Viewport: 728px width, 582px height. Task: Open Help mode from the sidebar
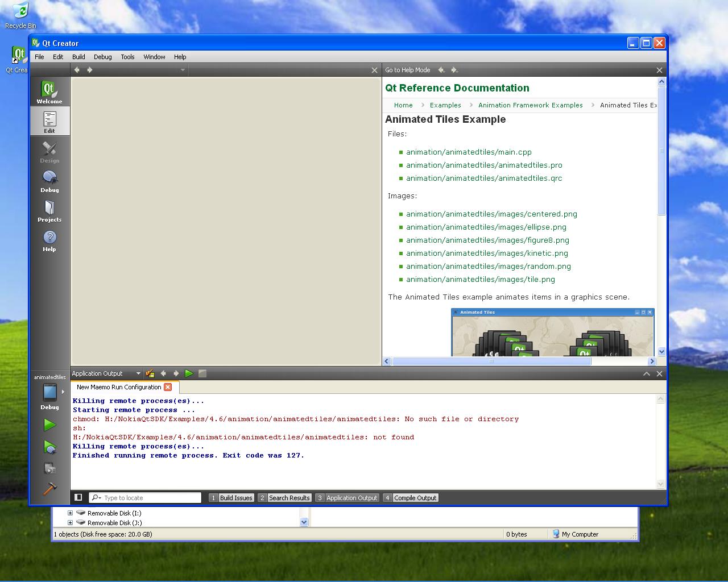49,239
